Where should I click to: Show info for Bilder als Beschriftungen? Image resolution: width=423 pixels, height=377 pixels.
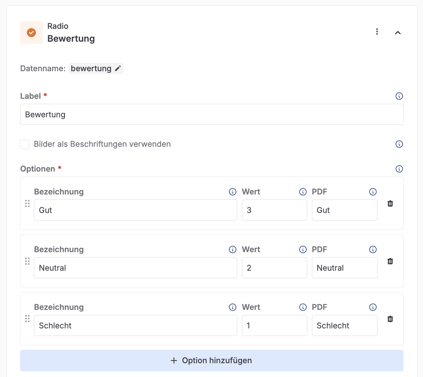399,144
